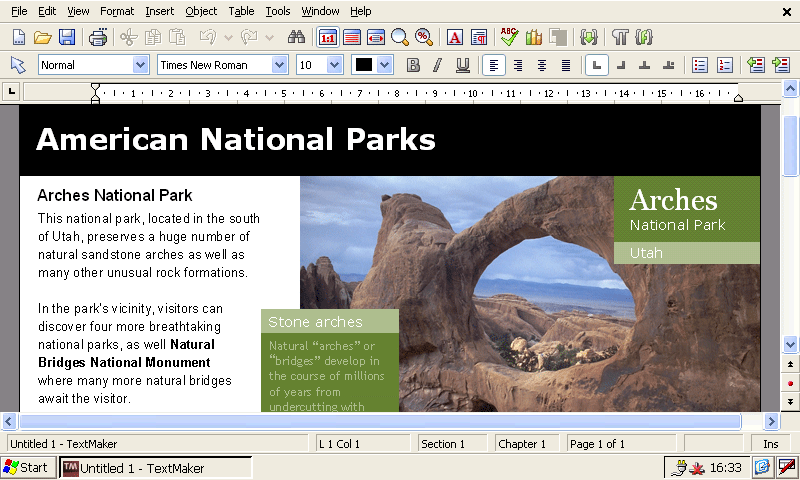Click the bulleted list icon
The height and width of the screenshot is (480, 800).
point(700,65)
